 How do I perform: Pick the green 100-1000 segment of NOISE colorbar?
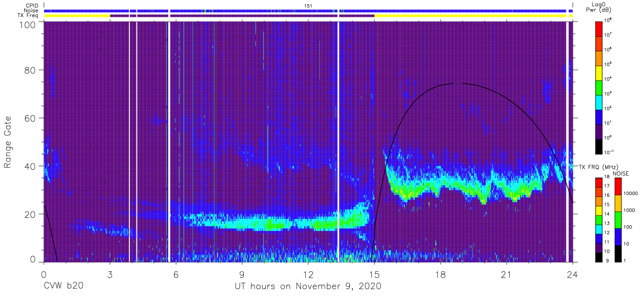click(618, 220)
